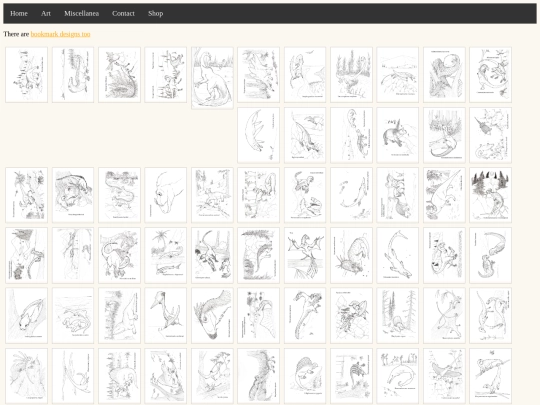540x405 pixels.
Task: Select the thumbnail of primates climbing on branches
Action: [x=490, y=376]
